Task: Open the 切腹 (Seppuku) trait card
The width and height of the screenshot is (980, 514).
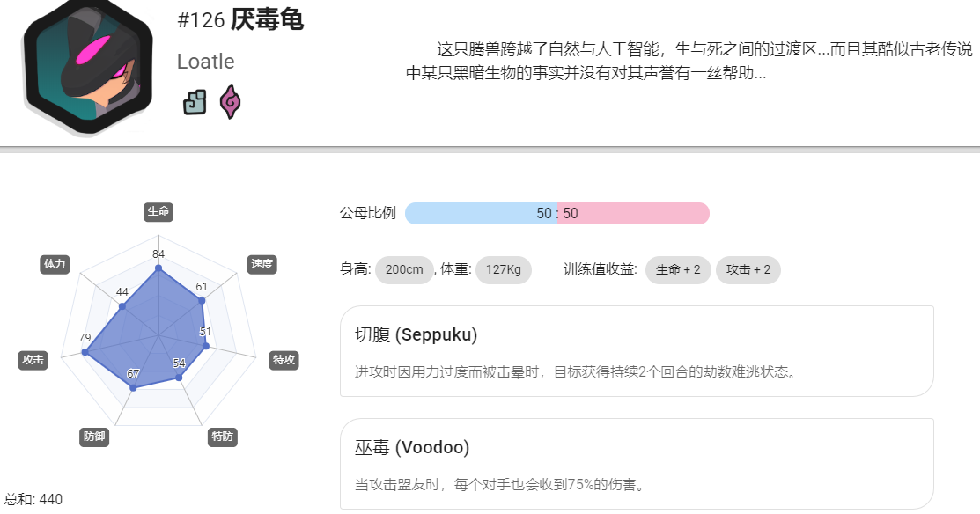Action: (637, 351)
